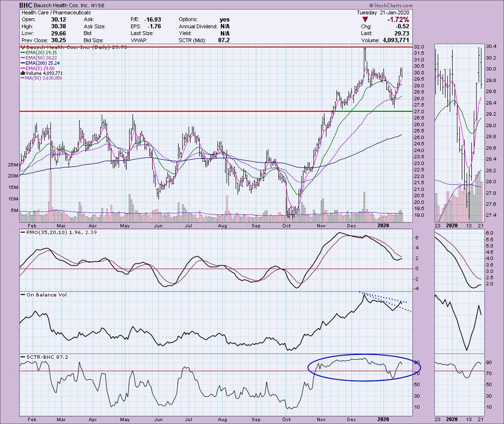Click the BHC ticker symbol in header
The height and width of the screenshot is (424, 504).
(x=26, y=5)
